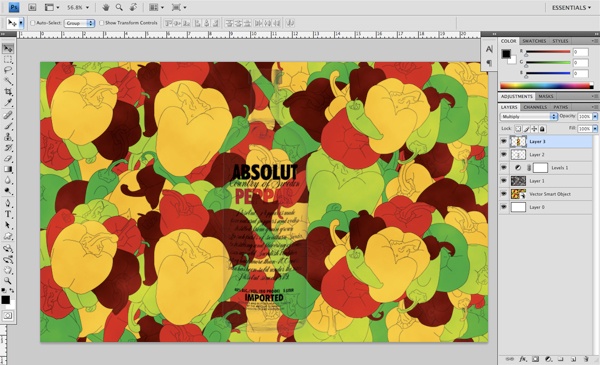Viewport: 600px width, 365px height.
Task: Switch to the Paths tab
Action: coord(560,107)
